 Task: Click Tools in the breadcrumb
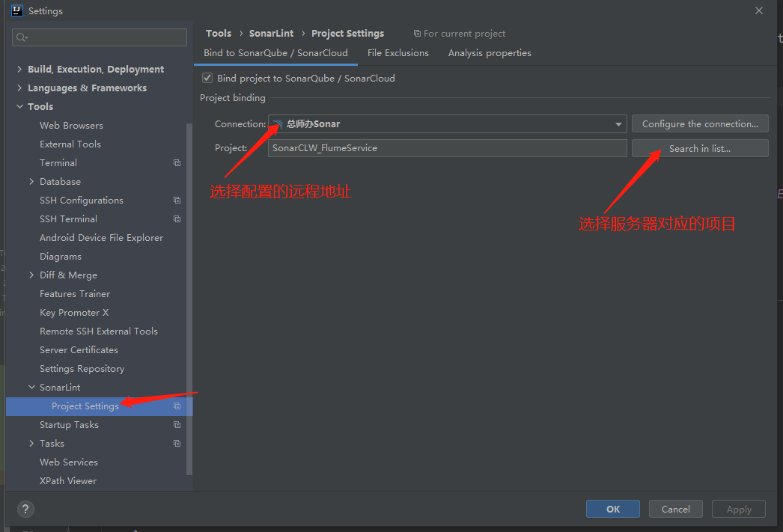(x=219, y=34)
